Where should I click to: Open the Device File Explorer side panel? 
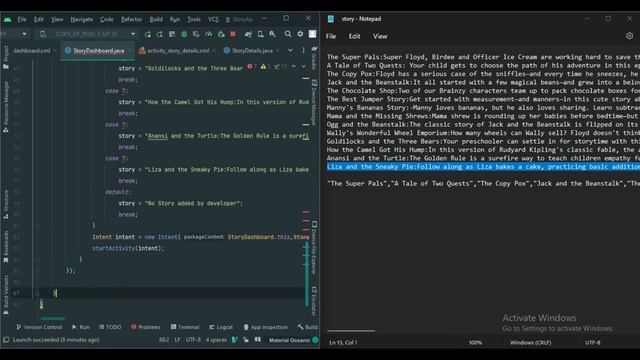click(x=314, y=247)
